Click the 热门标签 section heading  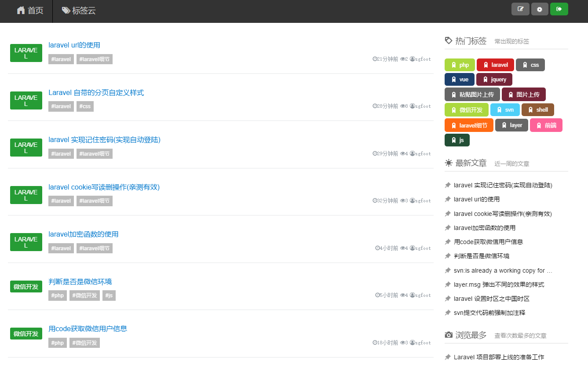pos(471,41)
